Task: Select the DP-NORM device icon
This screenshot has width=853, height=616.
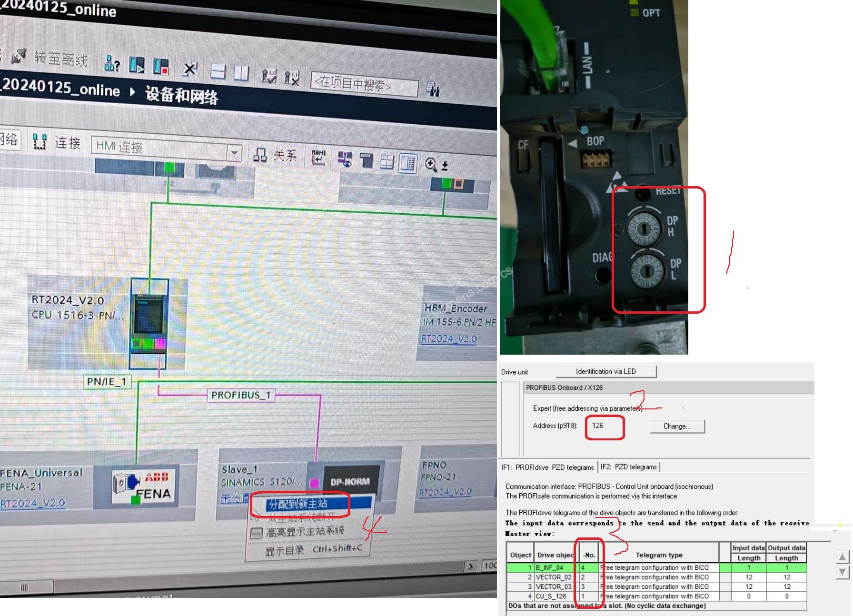Action: (x=351, y=482)
